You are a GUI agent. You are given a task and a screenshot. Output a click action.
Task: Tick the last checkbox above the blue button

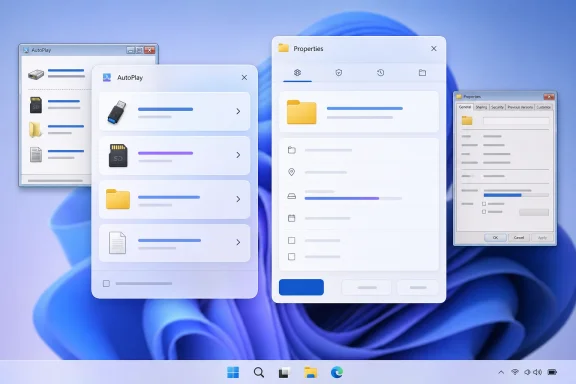click(x=292, y=256)
